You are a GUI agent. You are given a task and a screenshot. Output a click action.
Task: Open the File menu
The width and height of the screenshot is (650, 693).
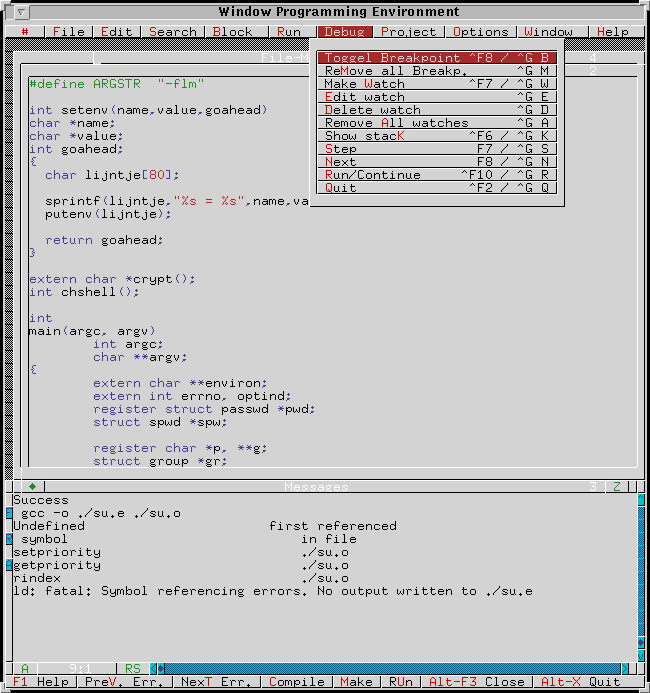click(x=69, y=32)
